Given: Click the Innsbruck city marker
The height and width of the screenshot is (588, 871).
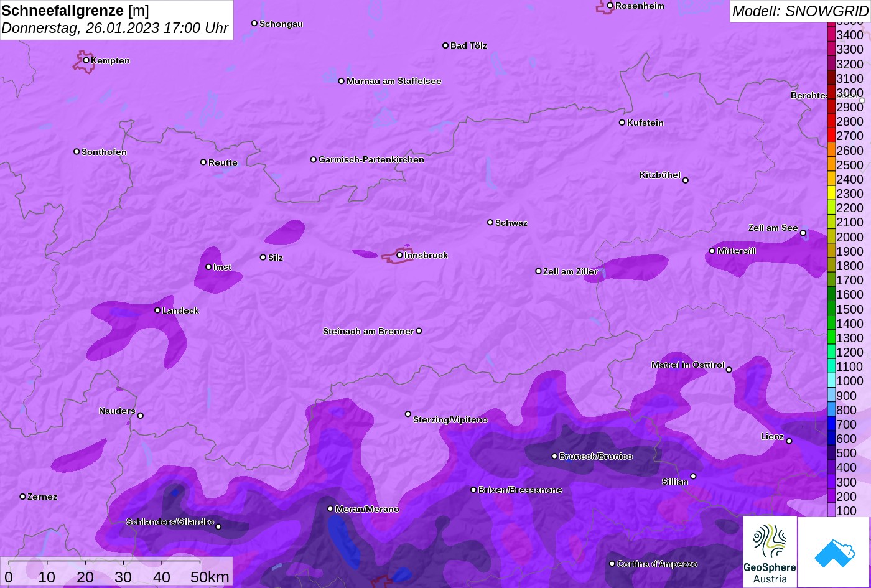Looking at the screenshot, I should coord(399,255).
